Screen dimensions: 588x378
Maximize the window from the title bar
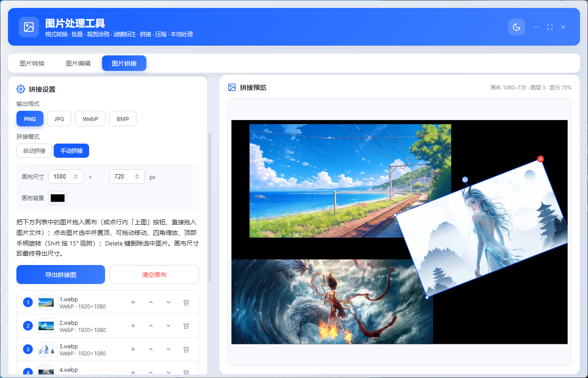[550, 27]
